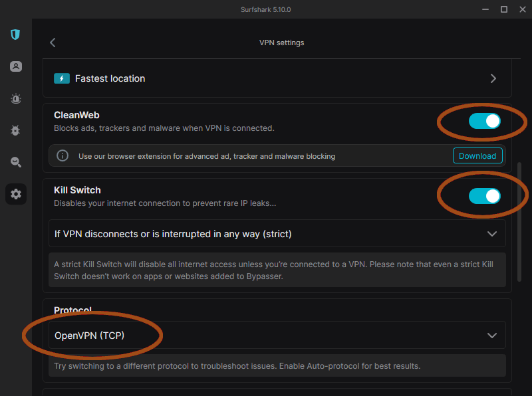532x396 pixels.
Task: Turn off the CleanWeb toggle
Action: 485,121
